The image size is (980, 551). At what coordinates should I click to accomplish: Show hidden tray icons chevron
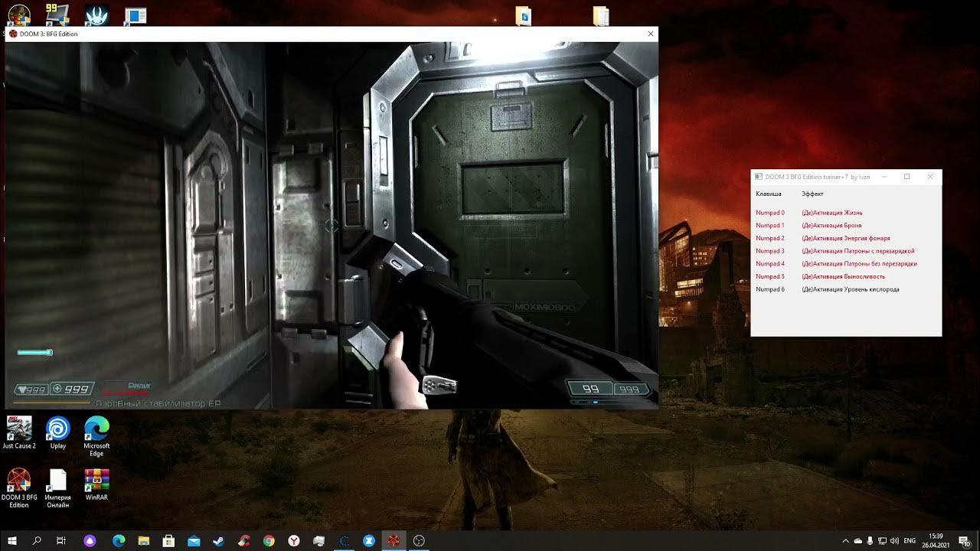coord(845,541)
